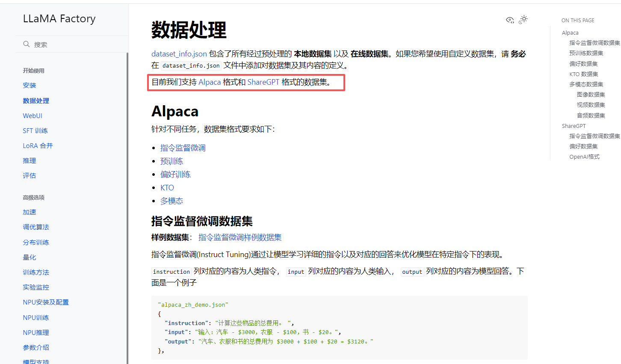Open 分布训练 sidebar link
Screen dimensions: 621x364
pos(36,242)
